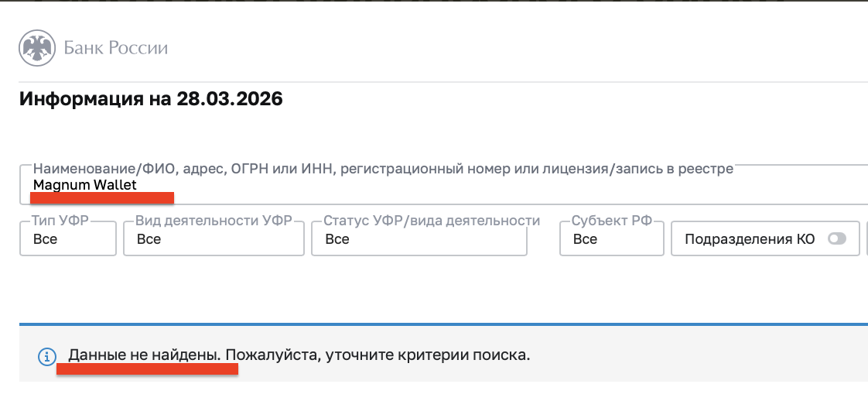Click the red underline beneath Данные не найдены
Screen dimensions: 868x401
pyautogui.click(x=147, y=369)
